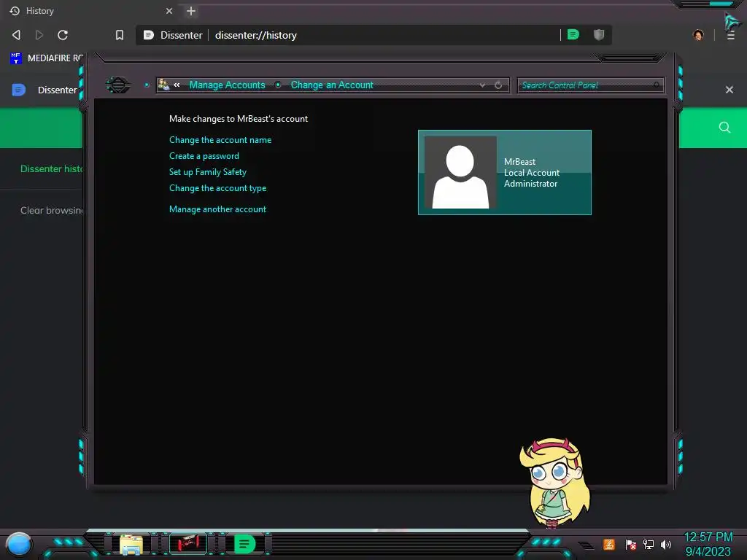Switch to Dissenter browser from taskbar
Image resolution: width=747 pixels, height=560 pixels.
tap(244, 544)
